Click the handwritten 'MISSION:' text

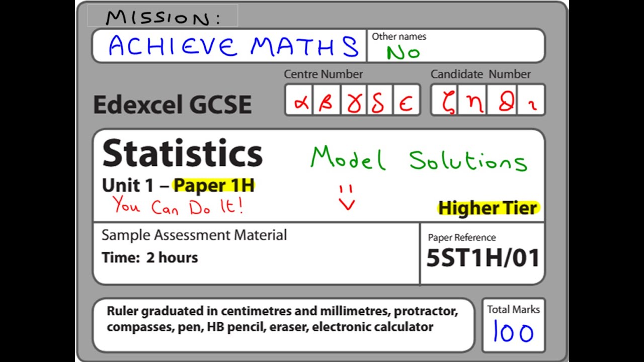point(163,18)
